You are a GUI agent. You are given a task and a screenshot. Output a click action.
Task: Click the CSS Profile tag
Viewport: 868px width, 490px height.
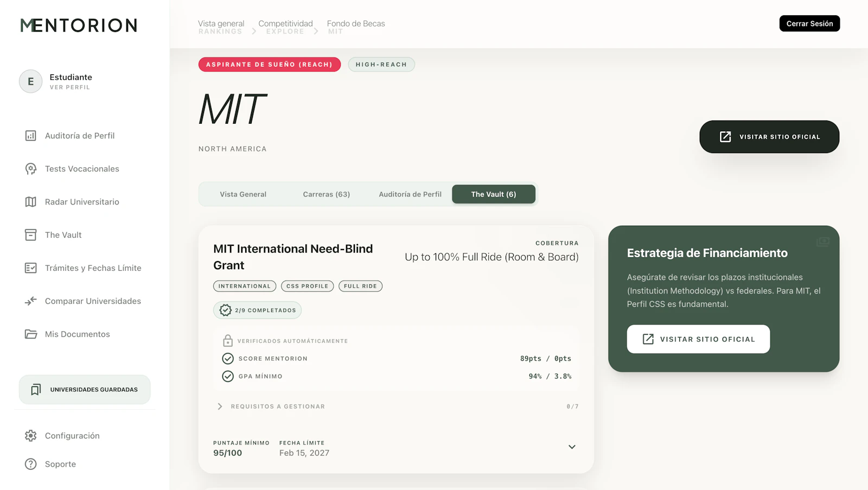coord(308,286)
